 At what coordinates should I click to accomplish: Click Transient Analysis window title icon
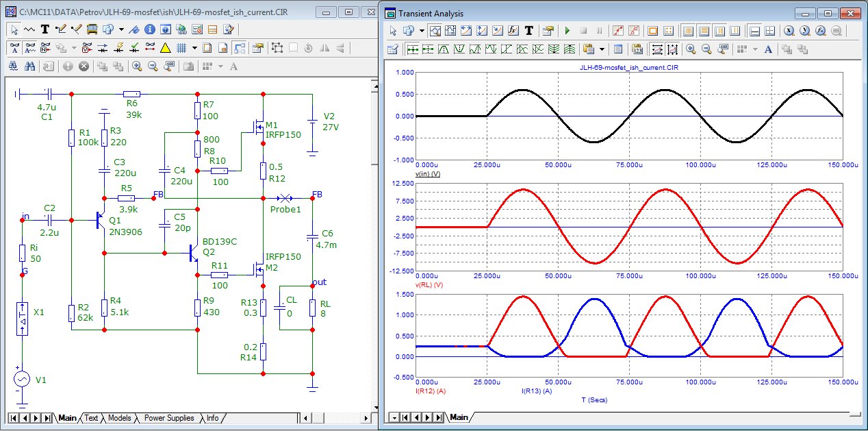[390, 13]
